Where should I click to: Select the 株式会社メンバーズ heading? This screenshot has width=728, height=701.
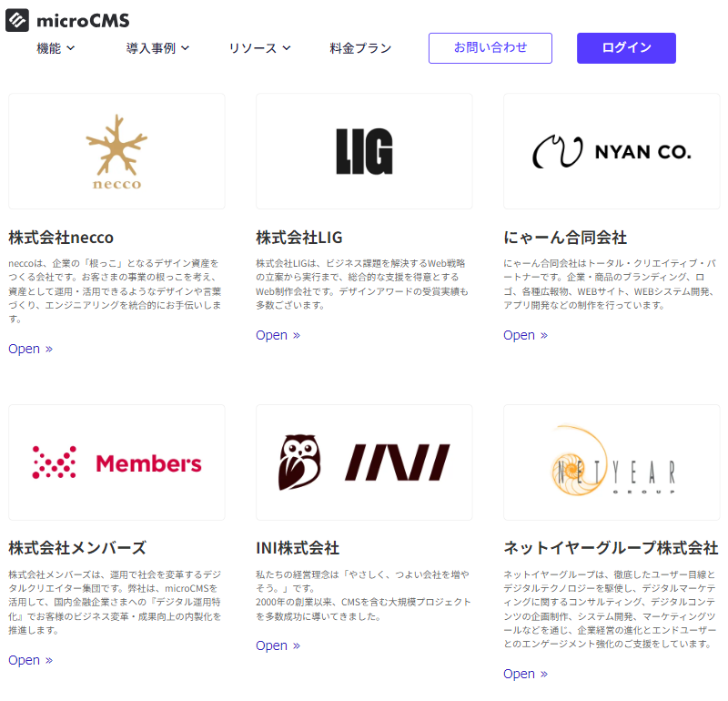pyautogui.click(x=77, y=548)
